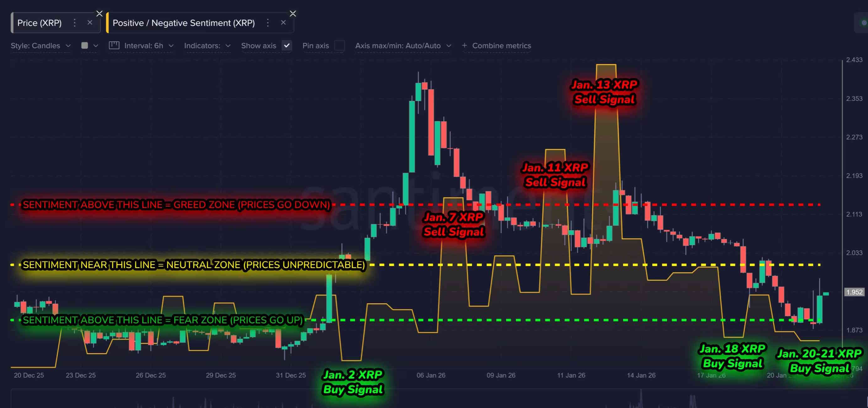Select the Positive / Negative Sentiment (XRP) tab

[x=184, y=23]
